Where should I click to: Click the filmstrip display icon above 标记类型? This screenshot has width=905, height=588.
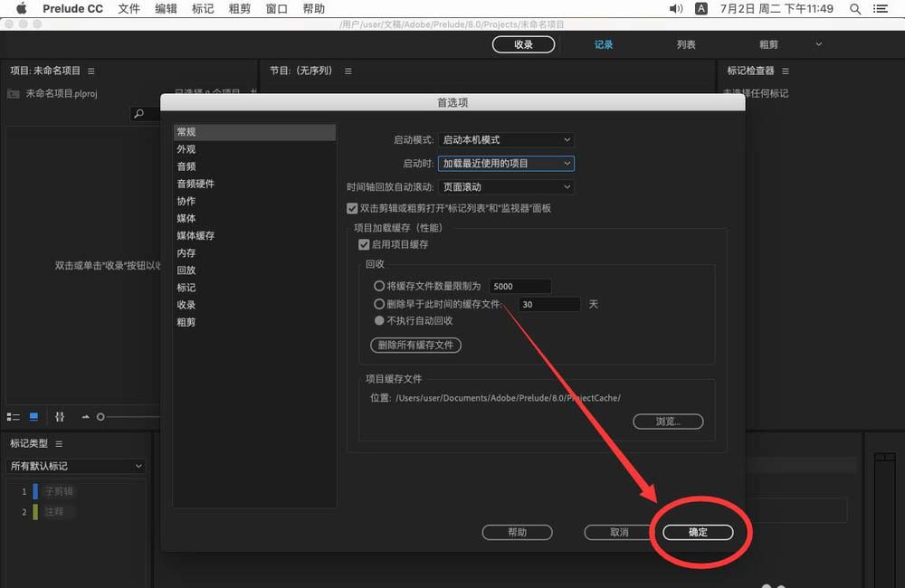tap(60, 416)
